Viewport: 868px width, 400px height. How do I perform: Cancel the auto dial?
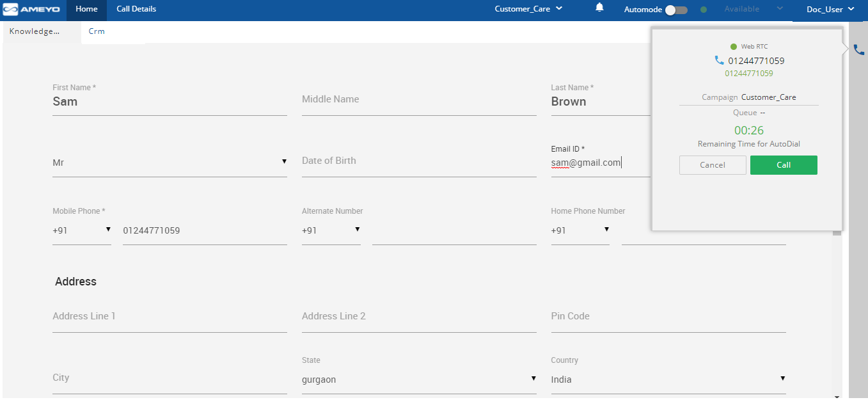point(713,165)
